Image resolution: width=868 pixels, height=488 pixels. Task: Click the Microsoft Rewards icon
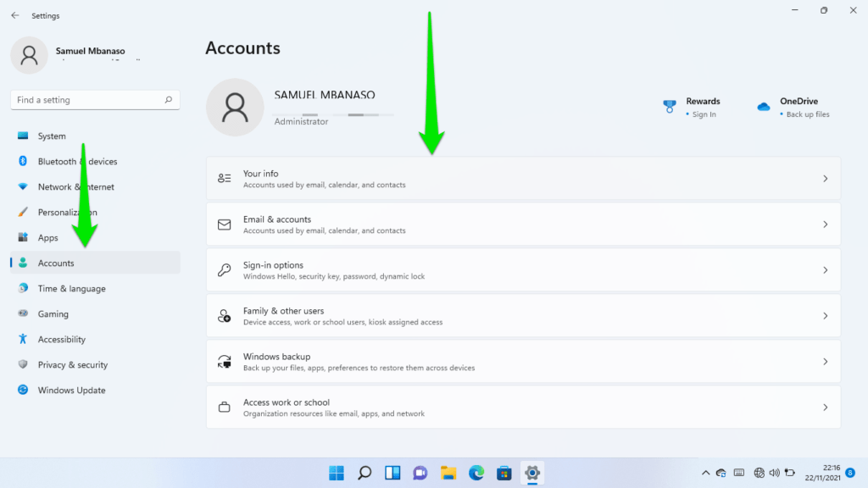coord(669,106)
